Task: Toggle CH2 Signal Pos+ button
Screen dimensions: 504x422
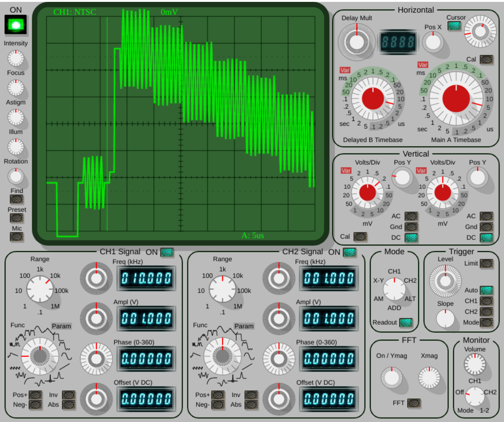Action: [218, 395]
